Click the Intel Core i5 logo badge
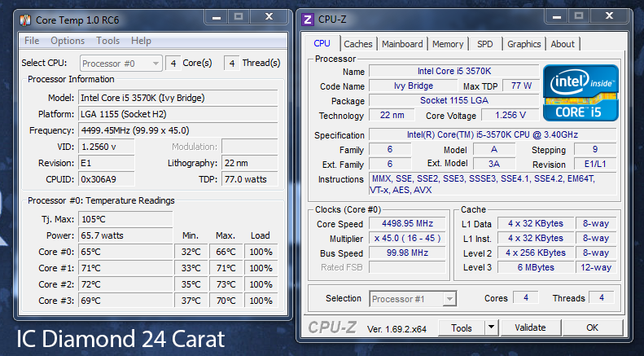Viewport: 644px width, 356px height. tap(580, 93)
